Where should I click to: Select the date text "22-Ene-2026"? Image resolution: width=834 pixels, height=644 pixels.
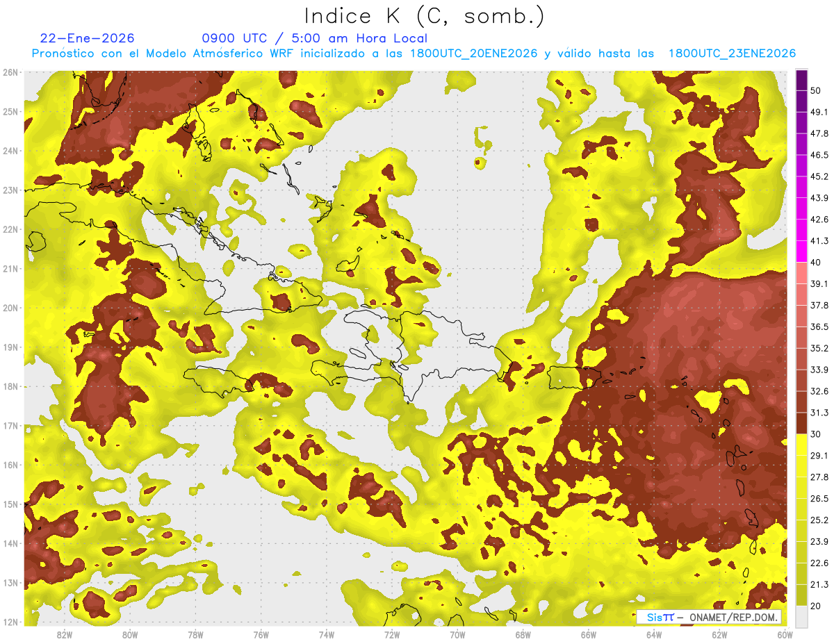coord(88,38)
